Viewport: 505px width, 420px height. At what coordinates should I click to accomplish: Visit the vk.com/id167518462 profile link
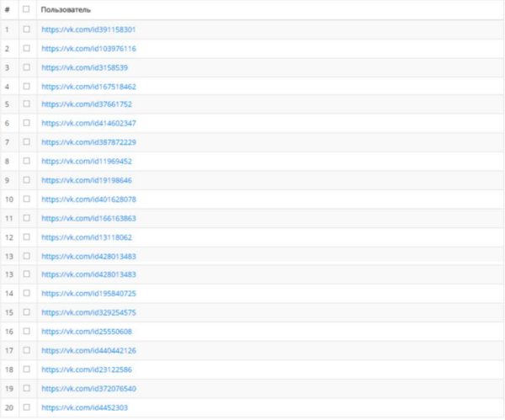pyautogui.click(x=88, y=87)
